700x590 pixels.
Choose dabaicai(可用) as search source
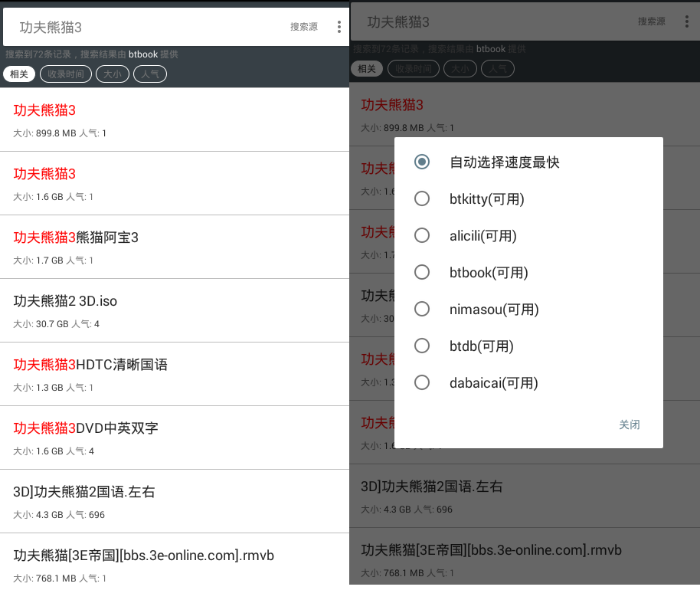[x=422, y=383]
